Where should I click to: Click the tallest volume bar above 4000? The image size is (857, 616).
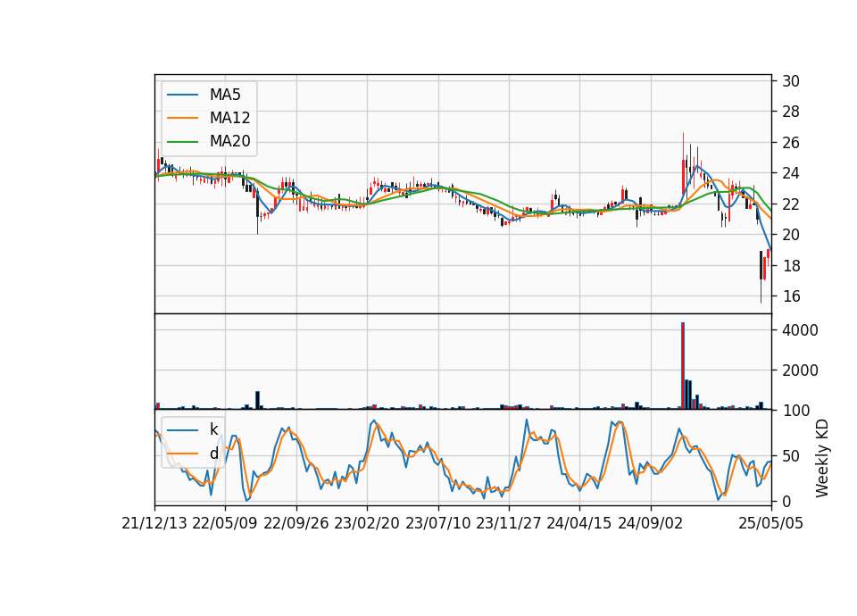pos(683,366)
